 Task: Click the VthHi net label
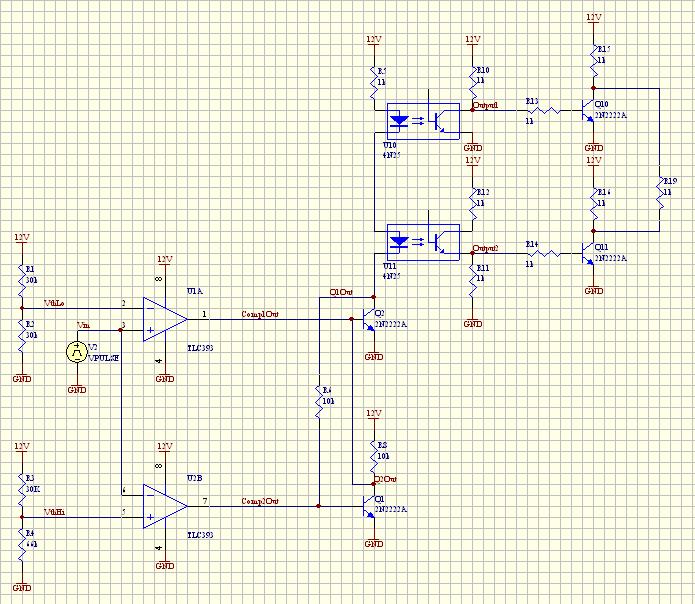coord(55,512)
